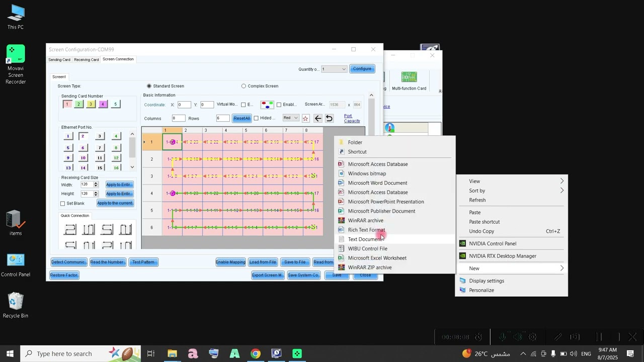Viewport: 644px width, 362px height.
Task: Click Refresh in desktop context menu
Action: click(513, 200)
